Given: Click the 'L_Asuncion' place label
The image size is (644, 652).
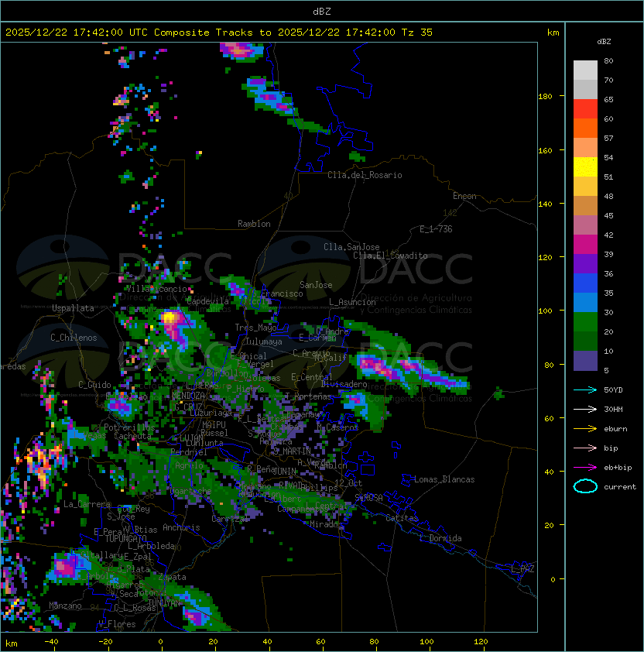Looking at the screenshot, I should tap(352, 302).
